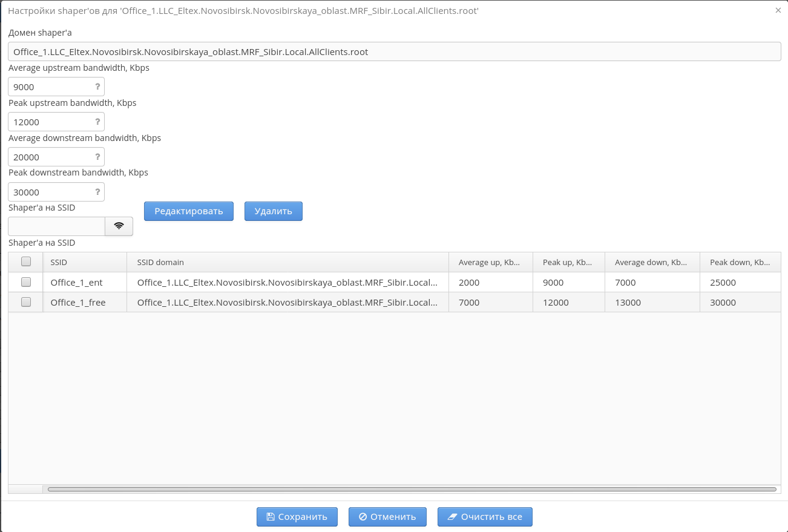Click the Удалить button
This screenshot has height=532, width=788.
click(x=274, y=211)
